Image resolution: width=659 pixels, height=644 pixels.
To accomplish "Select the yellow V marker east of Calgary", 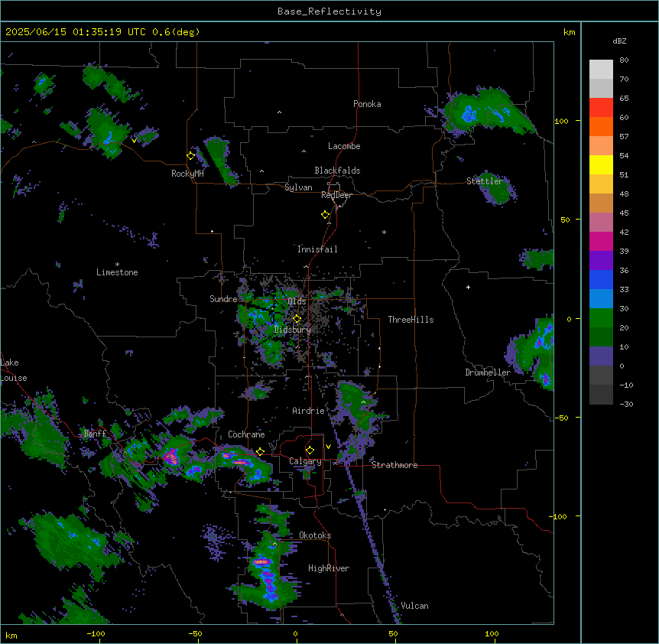I will pyautogui.click(x=328, y=447).
